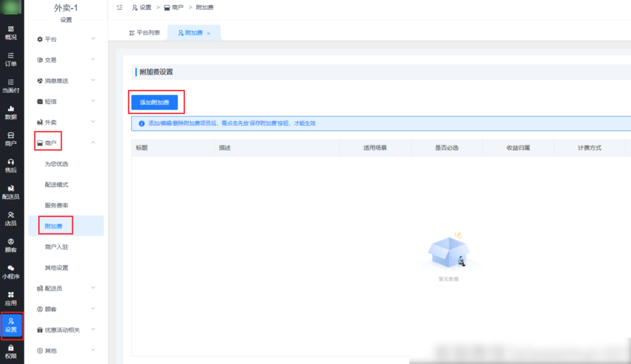The image size is (631, 364).
Task: Click the 设置 settings icon in sidebar
Action: (x=11, y=325)
